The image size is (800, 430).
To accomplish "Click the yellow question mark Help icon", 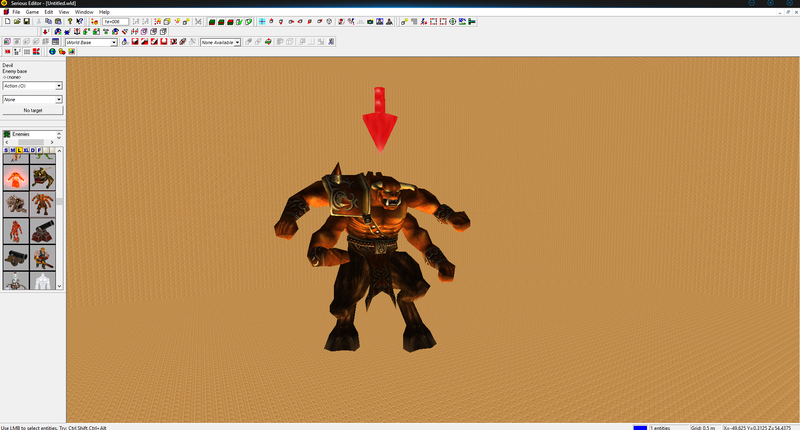I will tap(70, 21).
